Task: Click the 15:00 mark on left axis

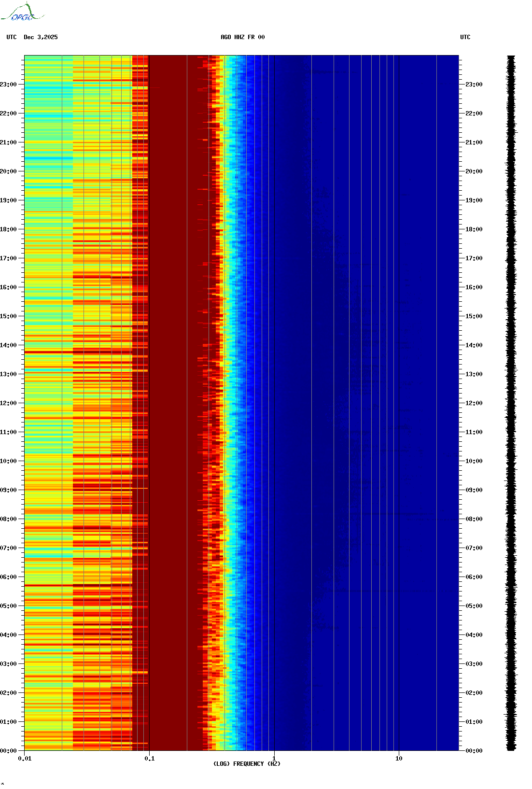Action: coord(8,316)
